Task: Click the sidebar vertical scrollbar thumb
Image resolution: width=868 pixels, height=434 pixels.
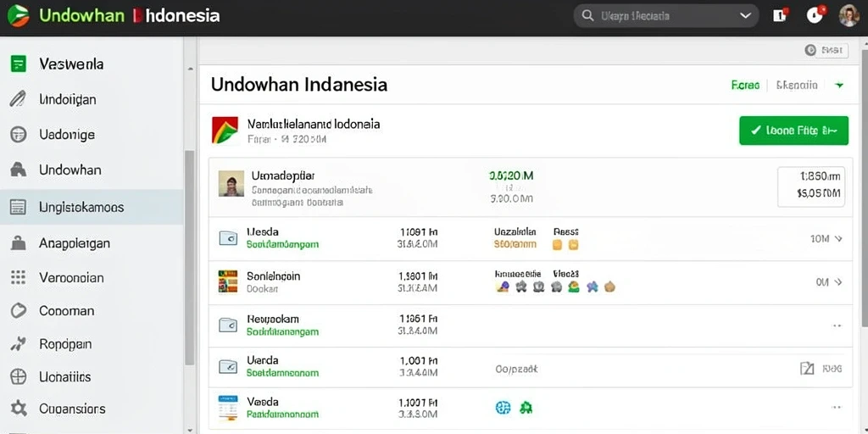Action: click(x=190, y=258)
